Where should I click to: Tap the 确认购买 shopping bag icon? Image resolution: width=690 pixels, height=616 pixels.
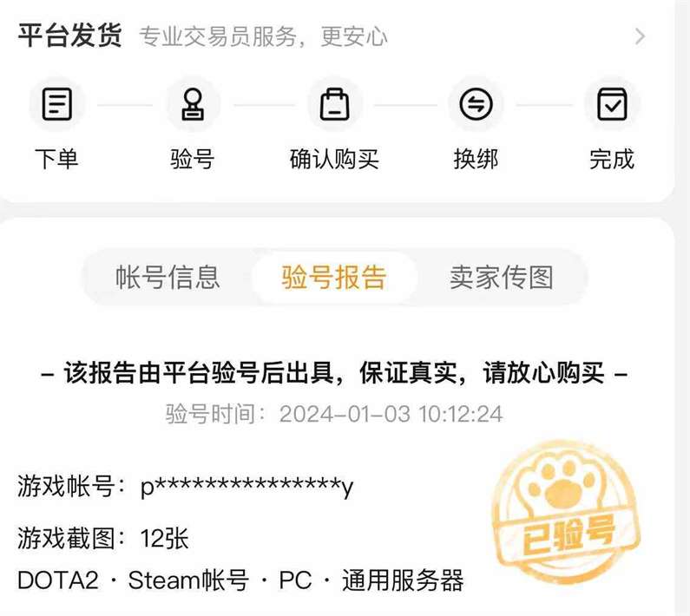click(334, 104)
